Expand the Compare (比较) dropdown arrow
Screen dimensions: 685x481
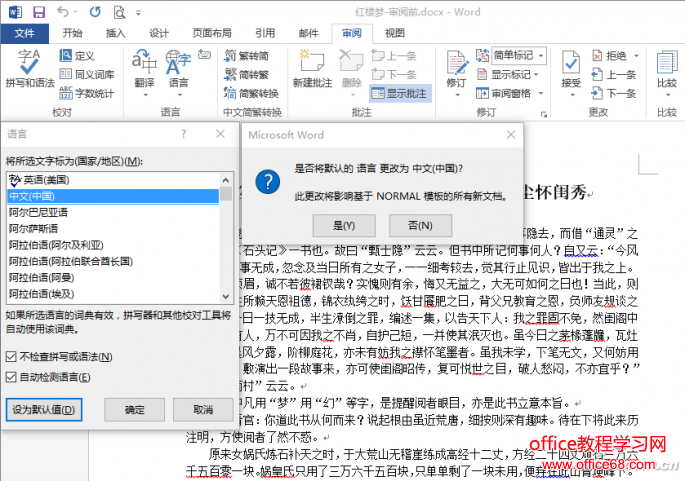click(667, 94)
